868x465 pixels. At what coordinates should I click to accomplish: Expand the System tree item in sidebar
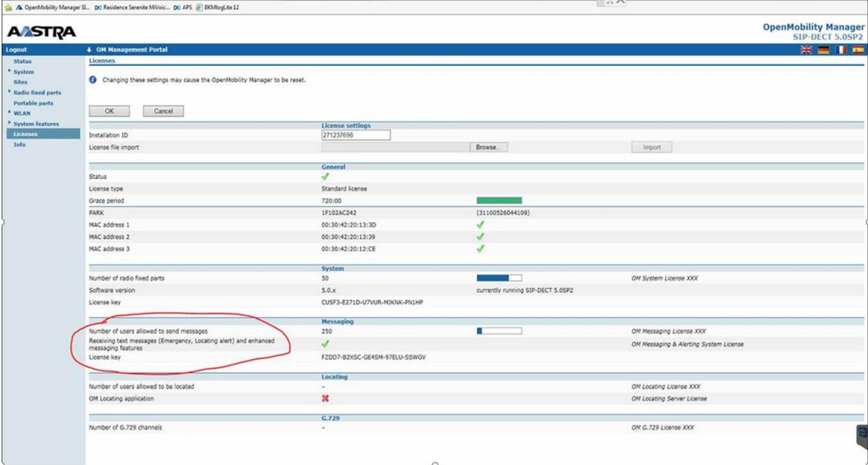click(24, 71)
